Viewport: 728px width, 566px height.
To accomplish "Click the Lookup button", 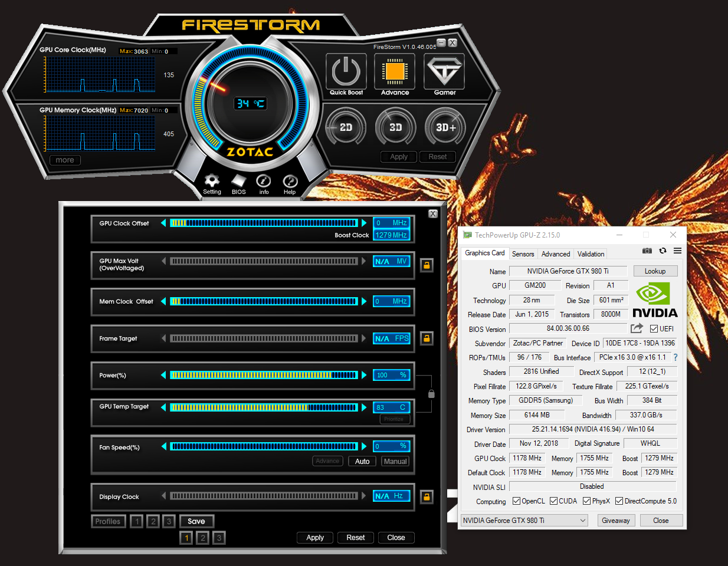I will (655, 271).
